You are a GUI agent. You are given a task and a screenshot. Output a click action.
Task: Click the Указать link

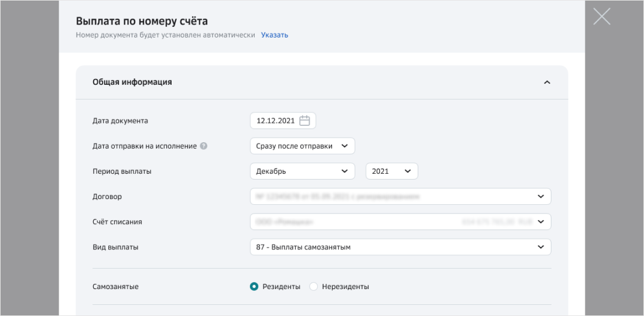274,35
